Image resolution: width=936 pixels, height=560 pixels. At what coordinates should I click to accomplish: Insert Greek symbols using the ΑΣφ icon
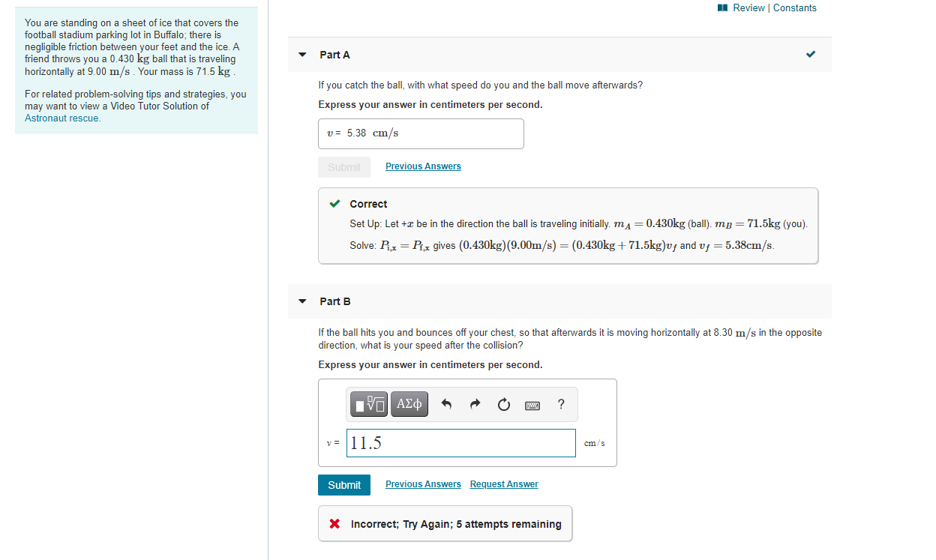click(409, 403)
